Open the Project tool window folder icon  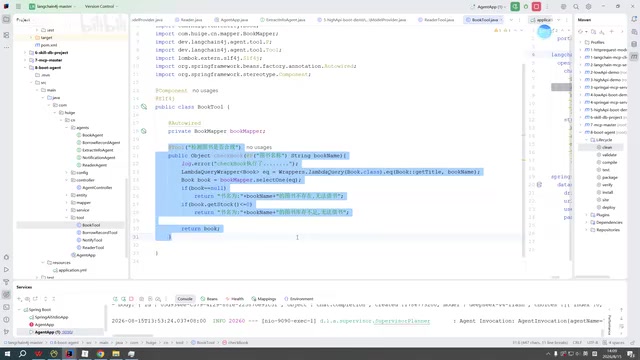[x=6, y=19]
